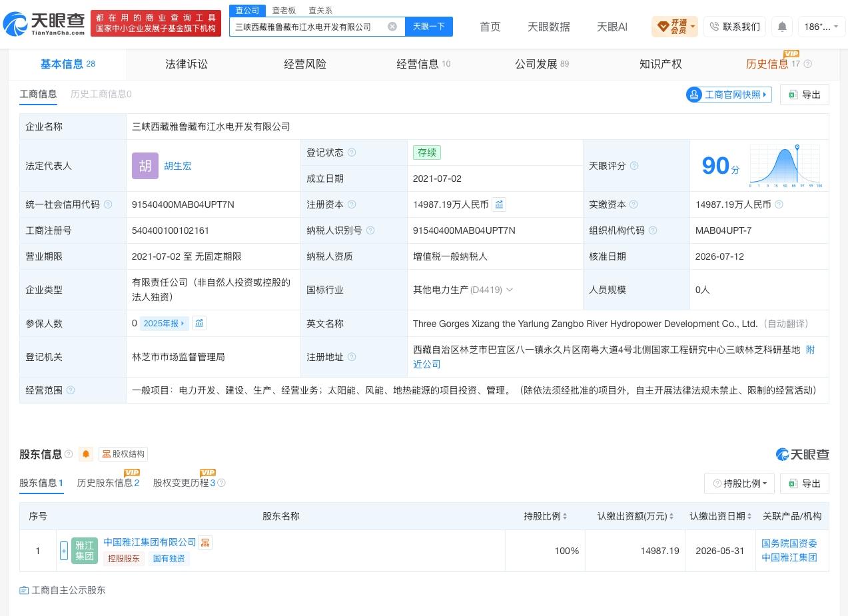Open the chart icon beside 注册资本 value
The image size is (848, 616).
click(499, 204)
